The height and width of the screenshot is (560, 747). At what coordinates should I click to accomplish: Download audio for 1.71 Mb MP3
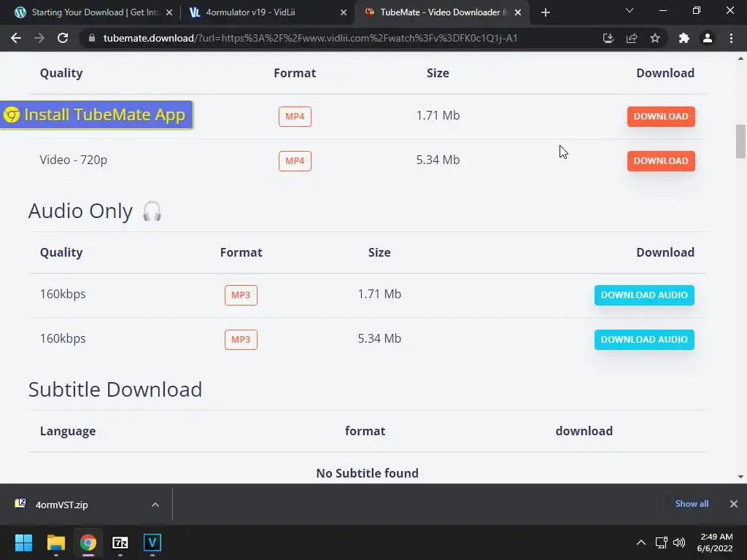tap(644, 295)
